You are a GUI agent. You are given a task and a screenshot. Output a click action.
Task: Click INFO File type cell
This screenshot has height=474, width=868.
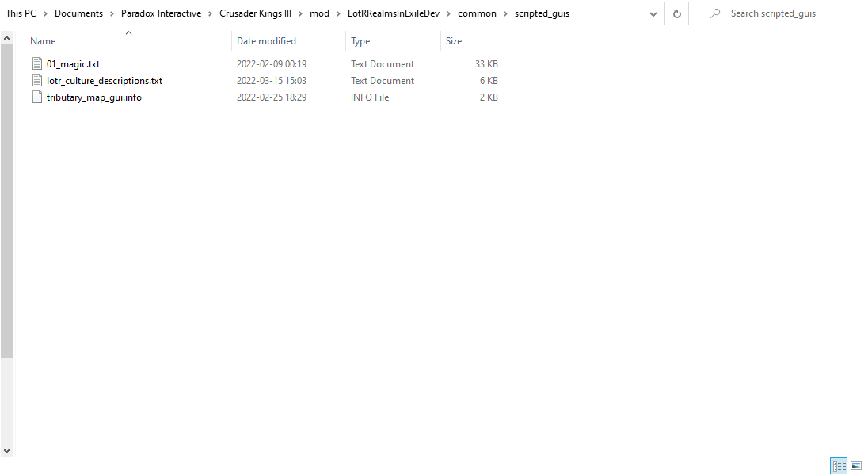[370, 97]
